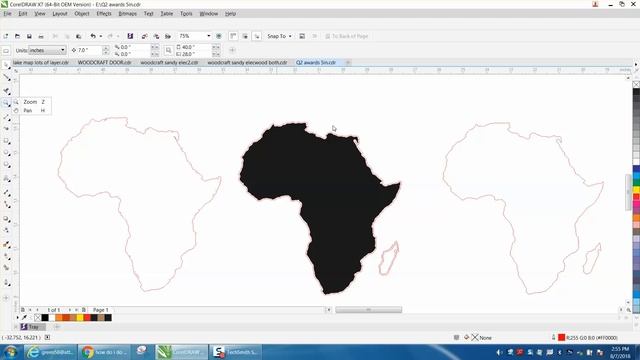The image size is (640, 360).
Task: Click the Zoom tool magnifier in property bar
Action: tap(169, 50)
